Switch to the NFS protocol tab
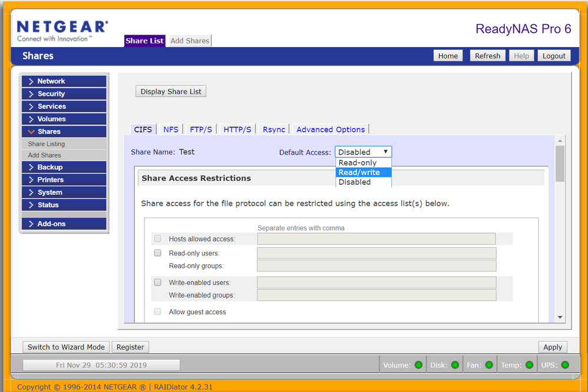The image size is (588, 392). point(171,129)
